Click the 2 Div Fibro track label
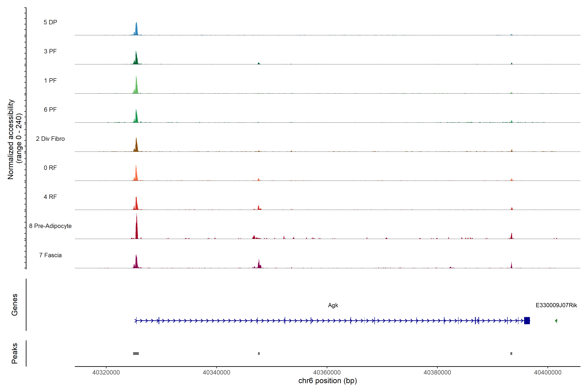 pos(50,139)
